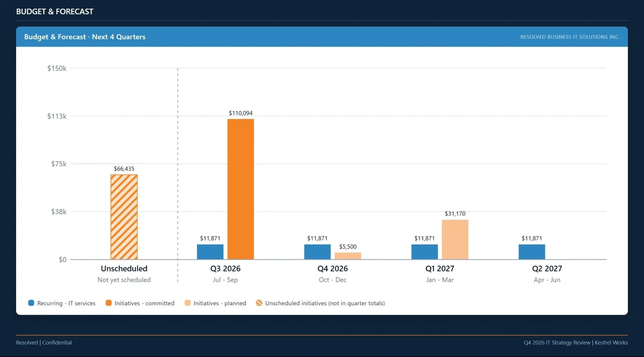Click the orange Initiatives - committed legend swatch
Screen dimensions: 644x357
coord(108,303)
